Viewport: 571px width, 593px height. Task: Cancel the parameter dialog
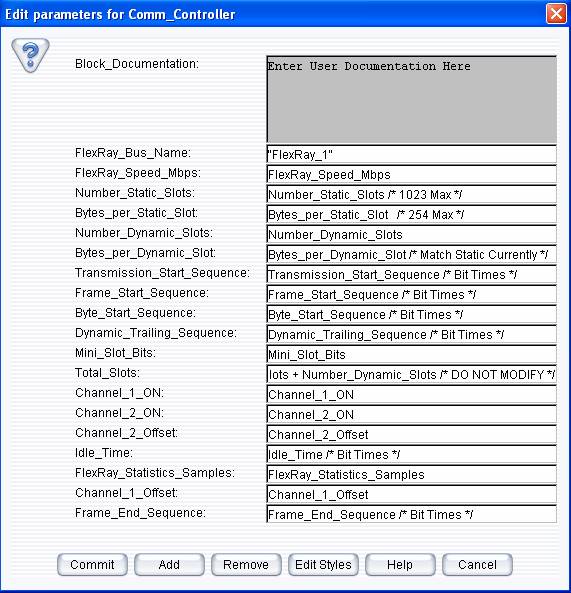[x=477, y=565]
